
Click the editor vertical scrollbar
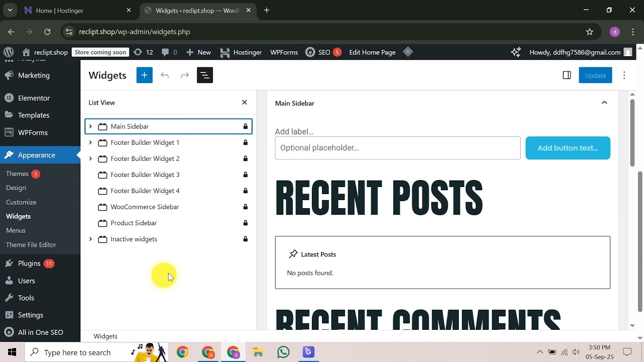[x=632, y=133]
